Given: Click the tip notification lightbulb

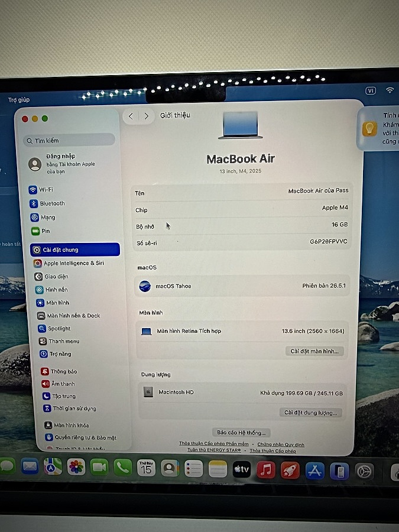Looking at the screenshot, I should 369,129.
